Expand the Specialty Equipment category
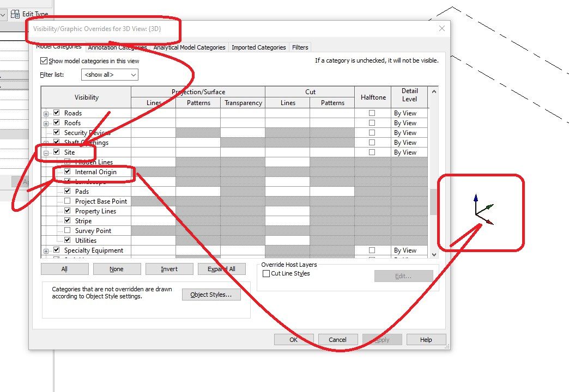This screenshot has width=569, height=392. (46, 250)
